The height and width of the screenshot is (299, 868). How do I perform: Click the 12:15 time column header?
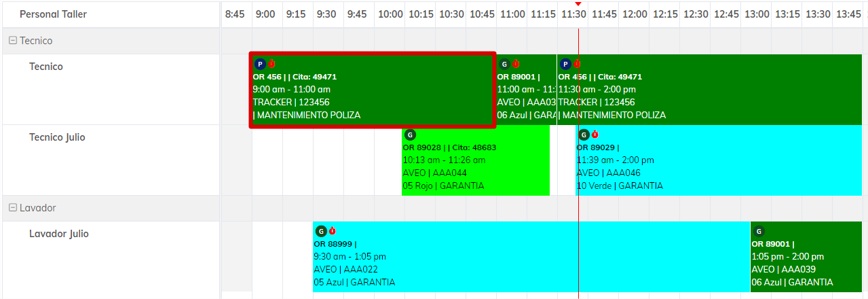click(x=664, y=14)
